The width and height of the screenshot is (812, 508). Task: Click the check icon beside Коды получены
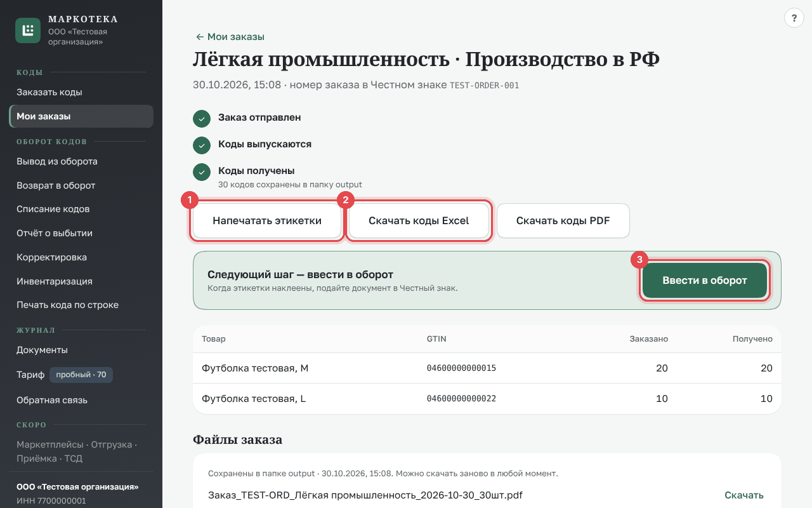(202, 171)
